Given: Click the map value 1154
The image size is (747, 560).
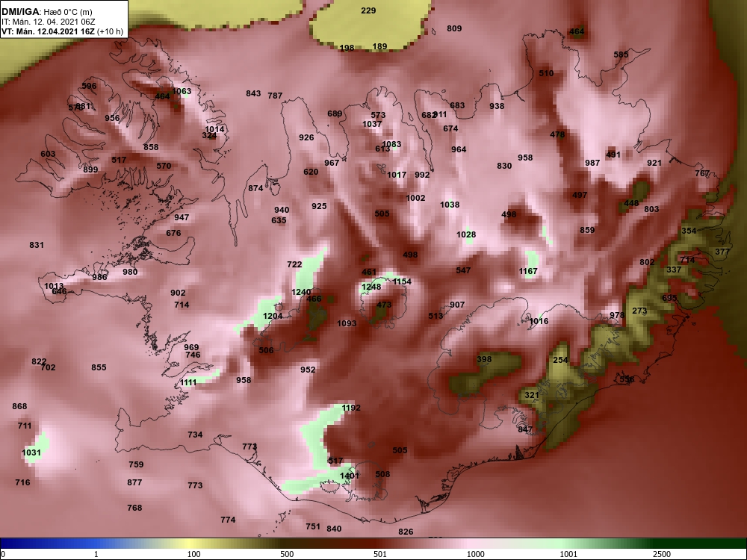Looking at the screenshot, I should click(402, 282).
